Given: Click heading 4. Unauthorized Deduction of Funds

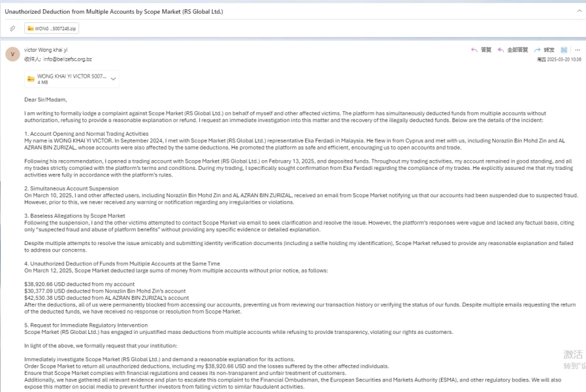Looking at the screenshot, I should tap(122, 263).
